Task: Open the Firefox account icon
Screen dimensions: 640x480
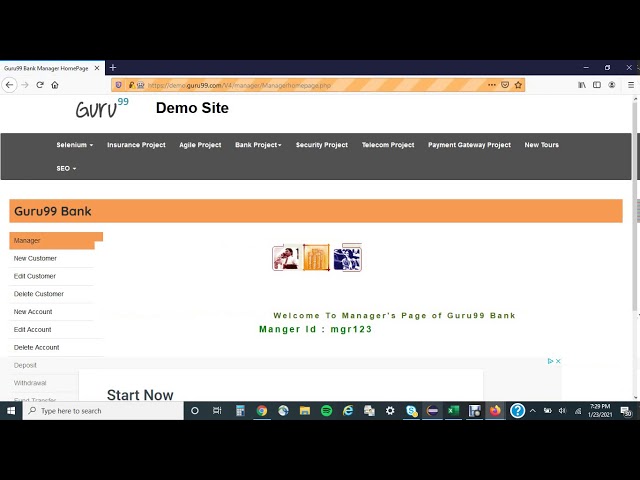Action: pyautogui.click(x=611, y=85)
